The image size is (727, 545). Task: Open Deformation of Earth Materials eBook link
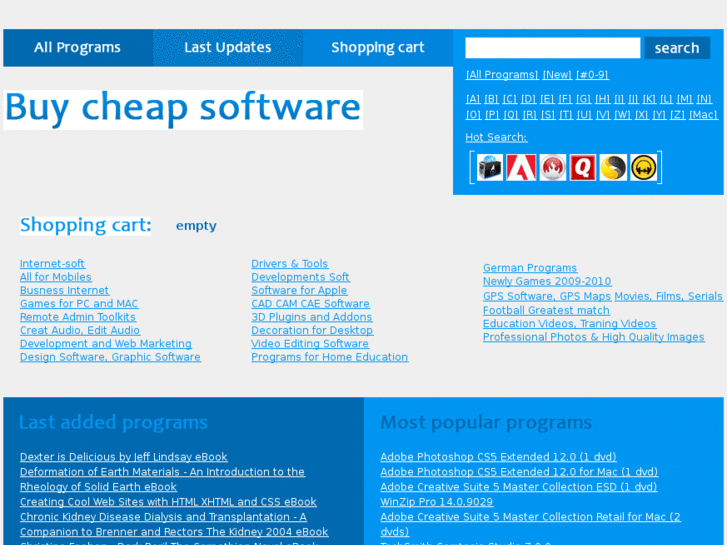click(162, 480)
